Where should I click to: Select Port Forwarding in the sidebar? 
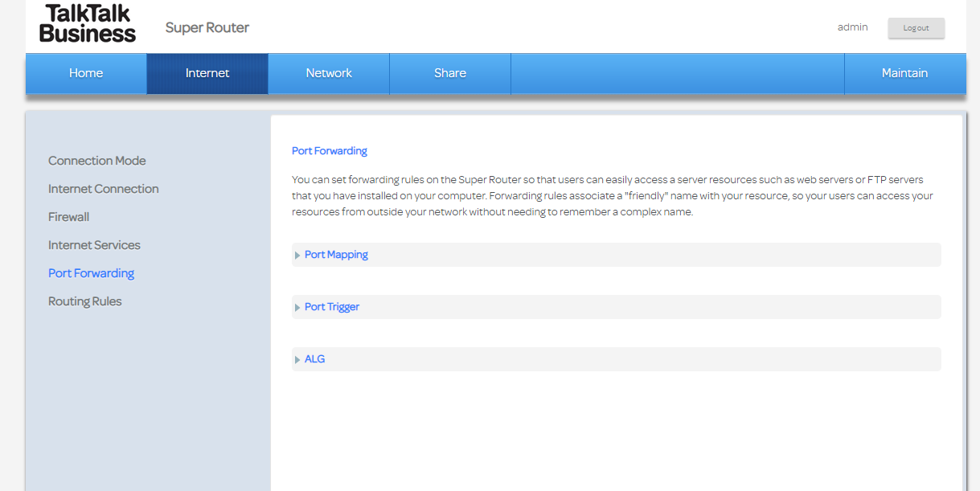(91, 272)
